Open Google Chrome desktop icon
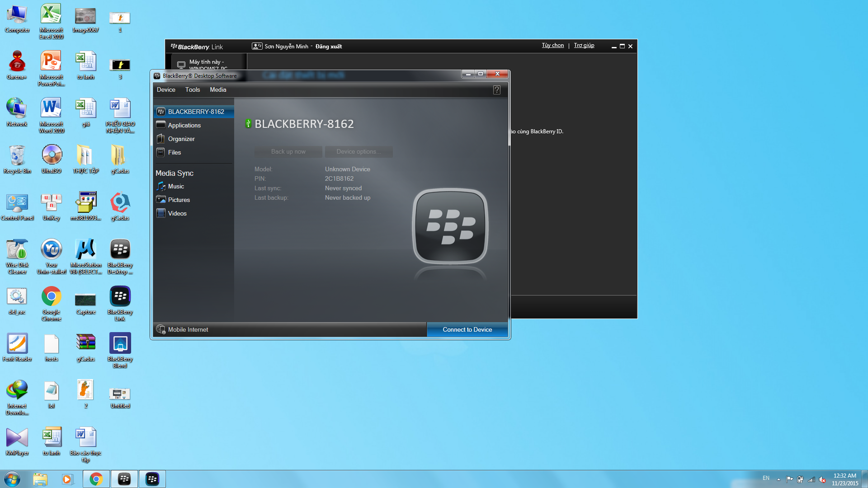The image size is (868, 488). coord(51,303)
